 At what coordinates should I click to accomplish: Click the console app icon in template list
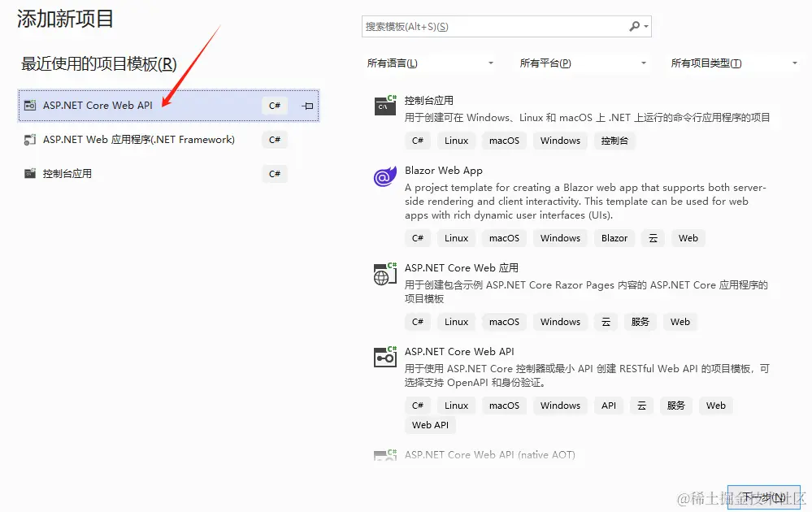point(385,105)
